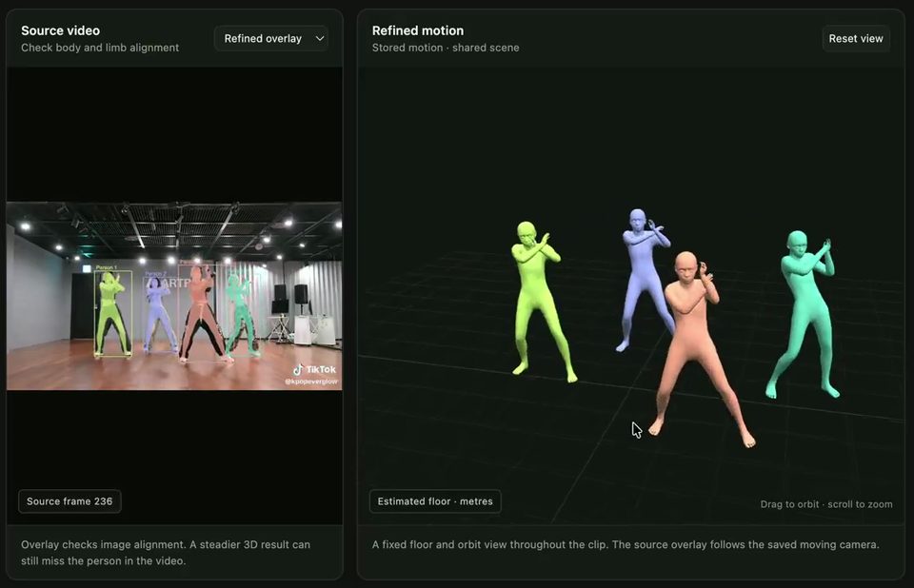Click the Source video panel heading
The height and width of the screenshot is (588, 914).
pyautogui.click(x=61, y=30)
